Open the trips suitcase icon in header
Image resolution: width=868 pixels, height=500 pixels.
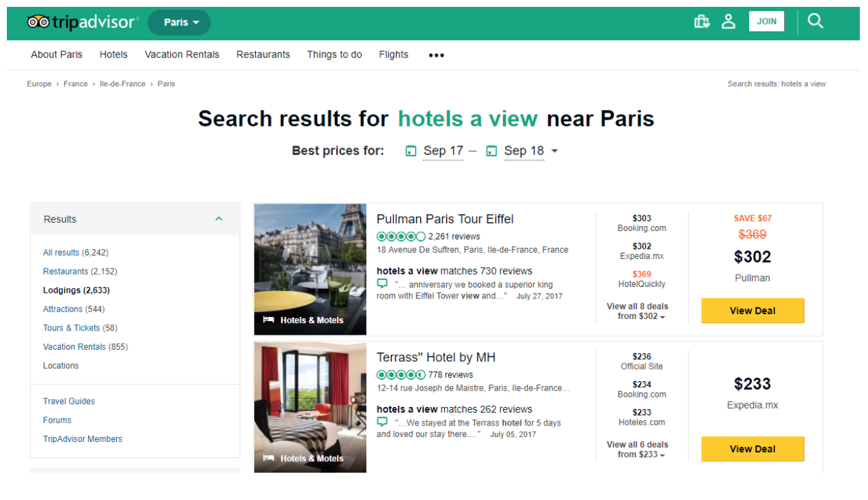click(701, 22)
